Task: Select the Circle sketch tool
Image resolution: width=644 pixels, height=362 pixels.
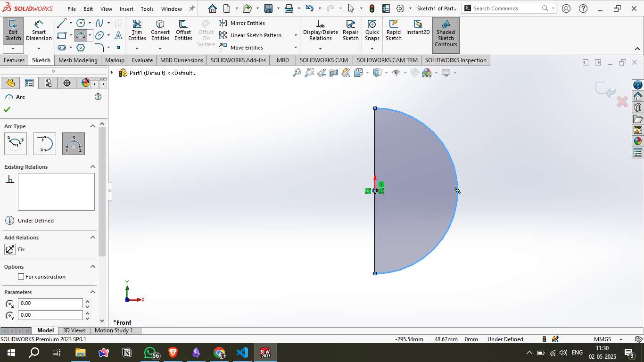Action: [81, 23]
